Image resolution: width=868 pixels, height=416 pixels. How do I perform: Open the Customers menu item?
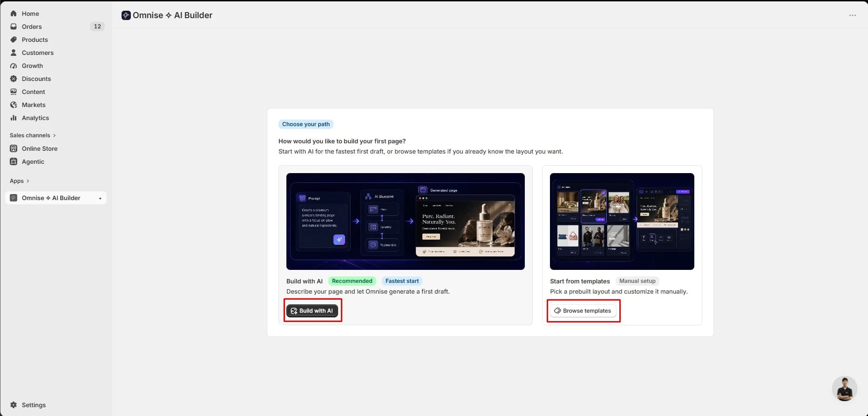click(x=56, y=53)
